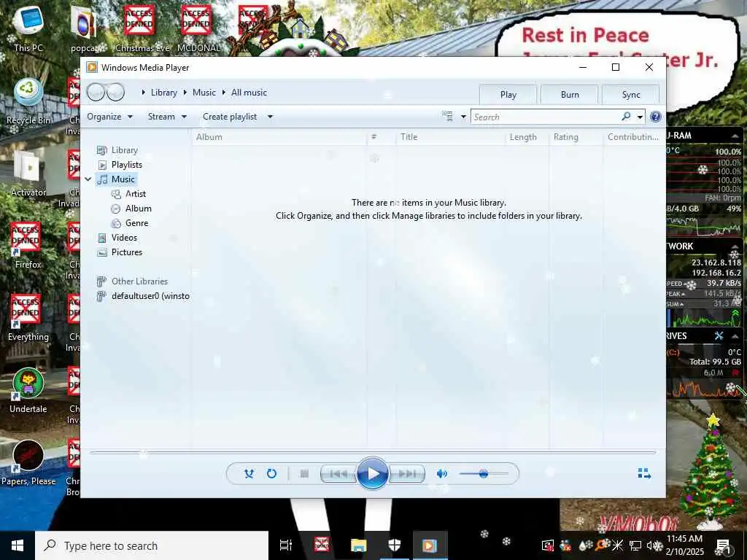The width and height of the screenshot is (747, 560).
Task: Open the Windows Start menu
Action: click(18, 545)
